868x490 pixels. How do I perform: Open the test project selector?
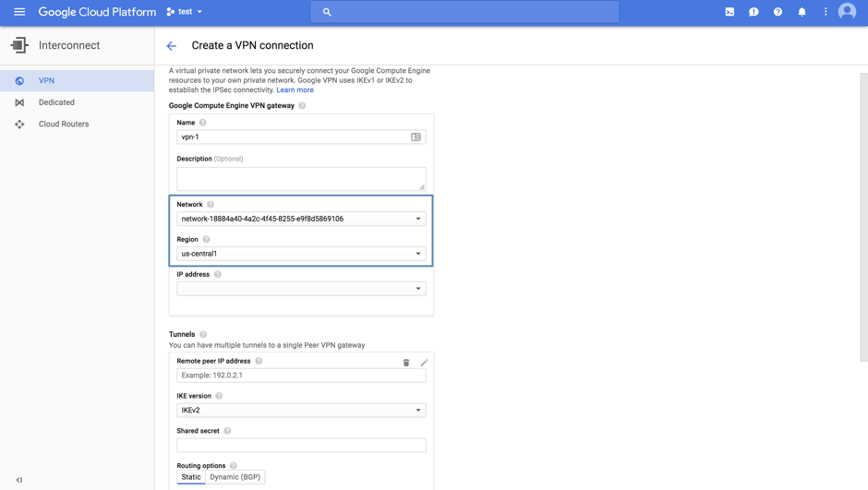tap(185, 12)
